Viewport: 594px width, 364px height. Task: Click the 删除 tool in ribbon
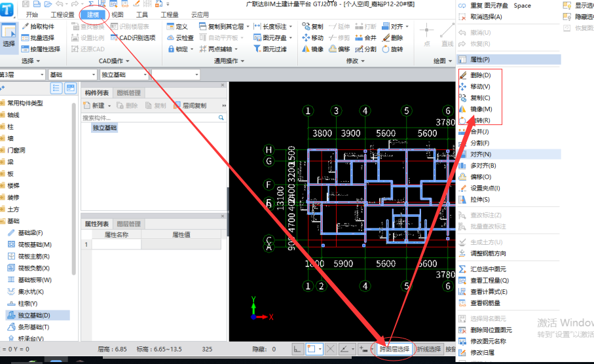point(392,38)
